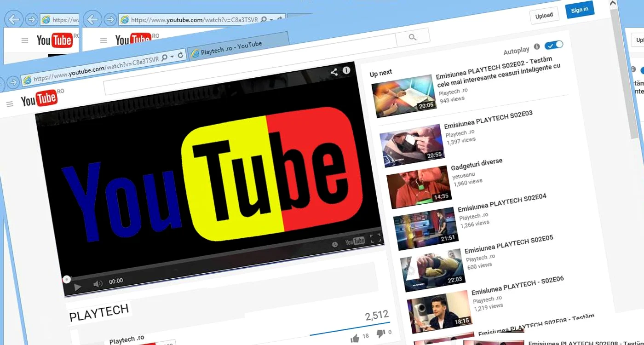The height and width of the screenshot is (345, 644).
Task: Click the 22:03 video thumbnail
Action: click(432, 270)
